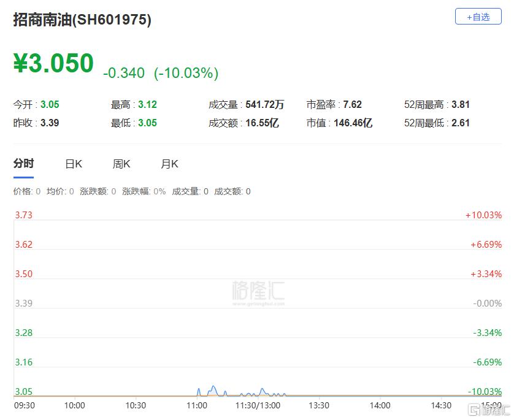Click the 11:30/13:00 time axis label
Viewport: 514px width, 420px height.
[258, 405]
